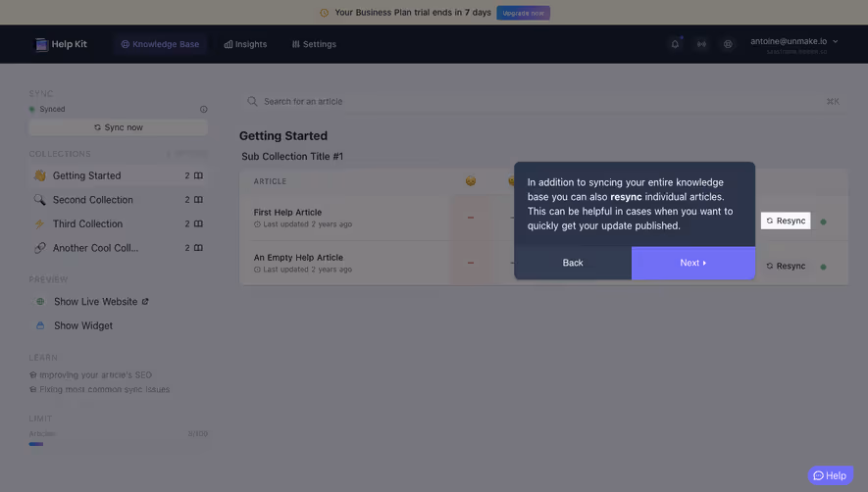Click the green Synced status dot
The image size is (868, 492).
pos(31,110)
